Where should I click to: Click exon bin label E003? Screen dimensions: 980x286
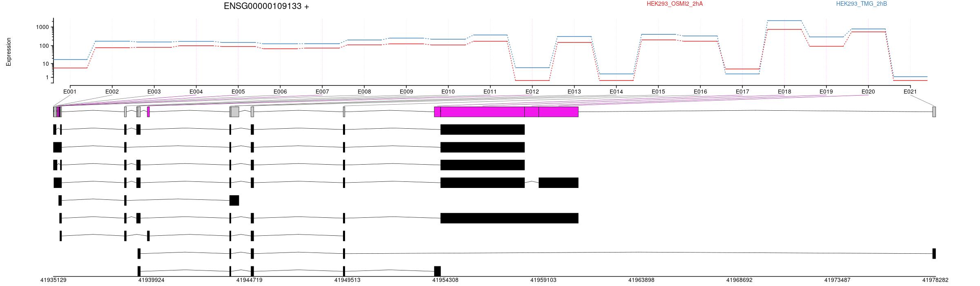pyautogui.click(x=154, y=92)
